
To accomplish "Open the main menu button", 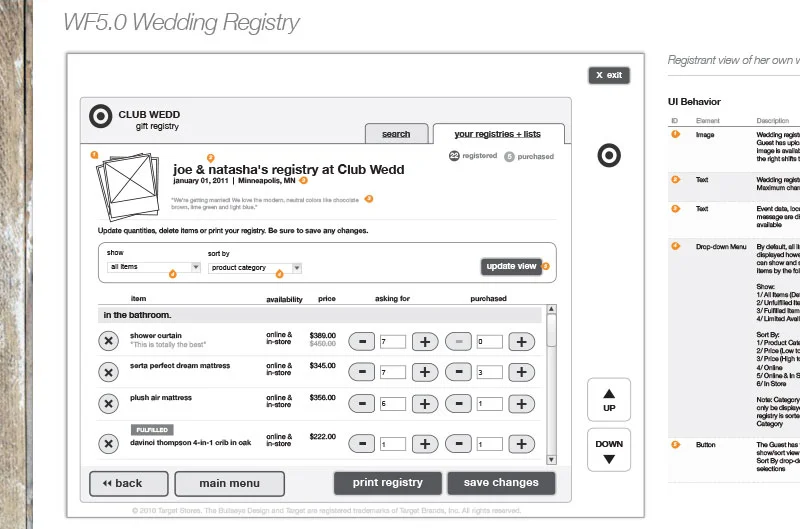I will pyautogui.click(x=230, y=484).
